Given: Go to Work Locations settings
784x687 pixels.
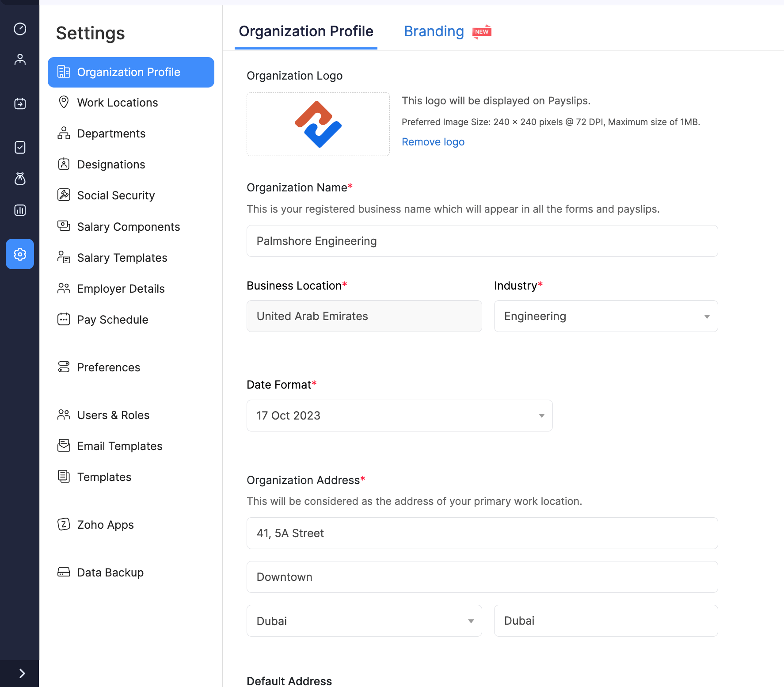Looking at the screenshot, I should coord(117,103).
